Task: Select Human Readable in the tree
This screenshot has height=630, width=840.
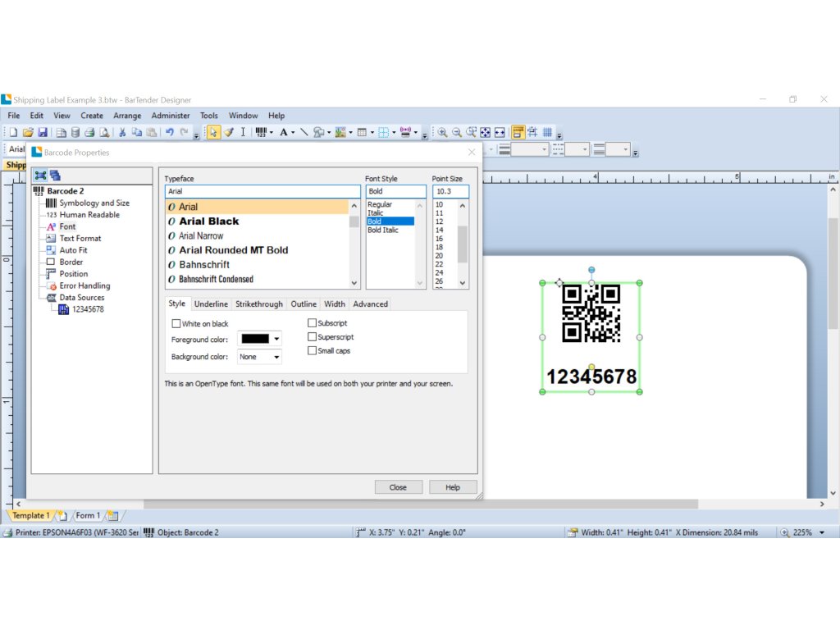Action: point(89,215)
